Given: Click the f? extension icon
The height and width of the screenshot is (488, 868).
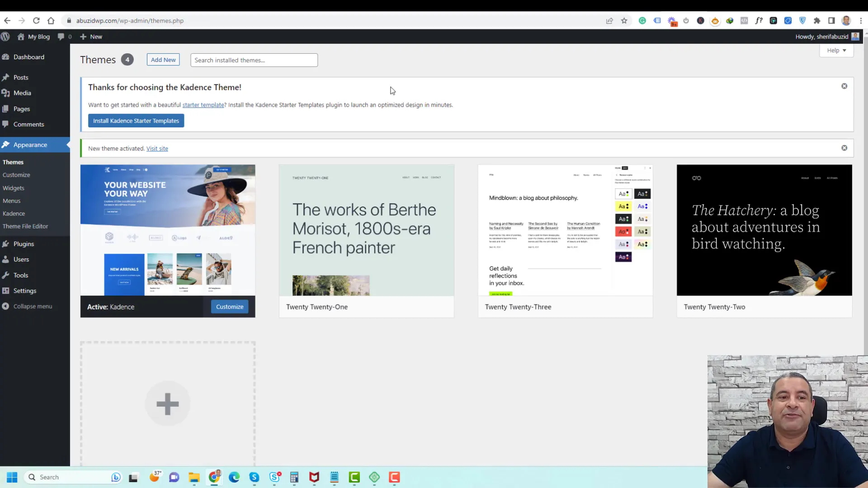Looking at the screenshot, I should tap(759, 20).
